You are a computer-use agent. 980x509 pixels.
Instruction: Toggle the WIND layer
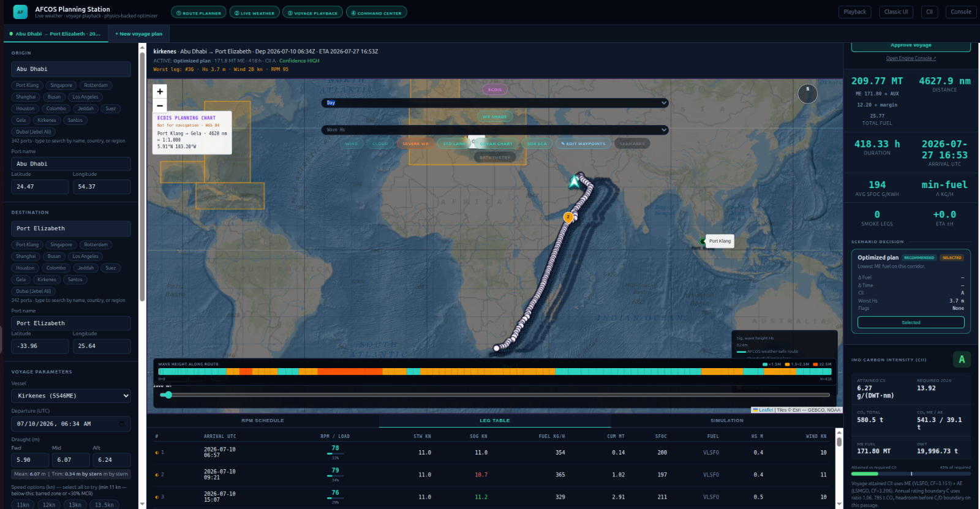[x=352, y=144]
